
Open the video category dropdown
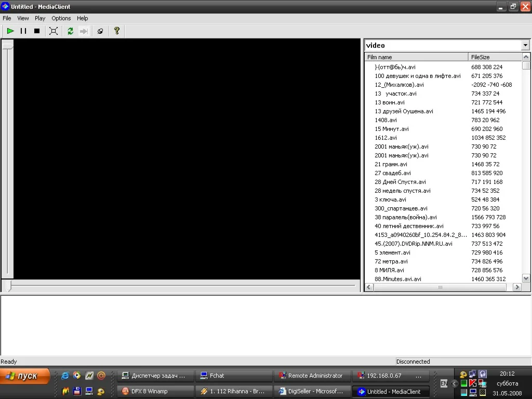click(525, 45)
